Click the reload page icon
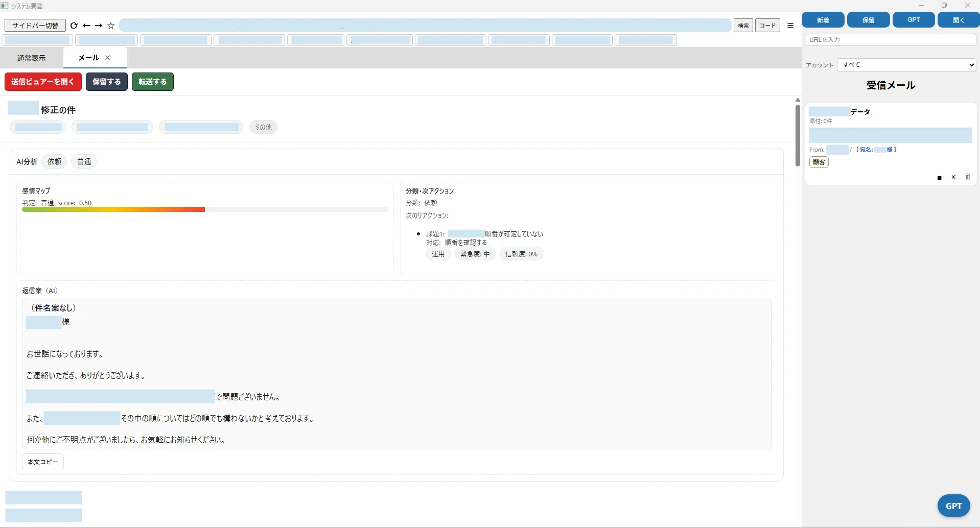The width and height of the screenshot is (980, 528). coord(74,26)
